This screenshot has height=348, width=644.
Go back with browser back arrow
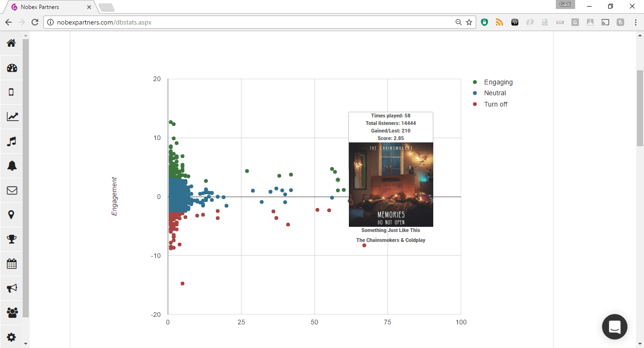tap(8, 22)
